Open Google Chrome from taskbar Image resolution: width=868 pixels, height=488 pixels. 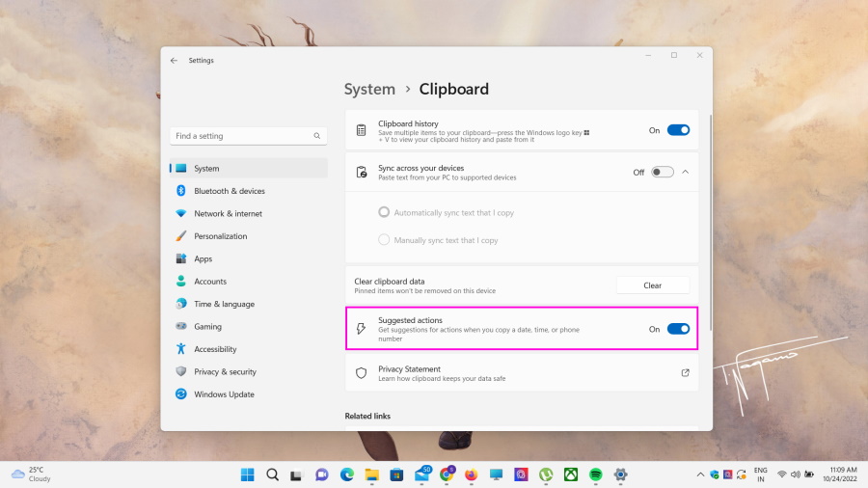point(447,474)
